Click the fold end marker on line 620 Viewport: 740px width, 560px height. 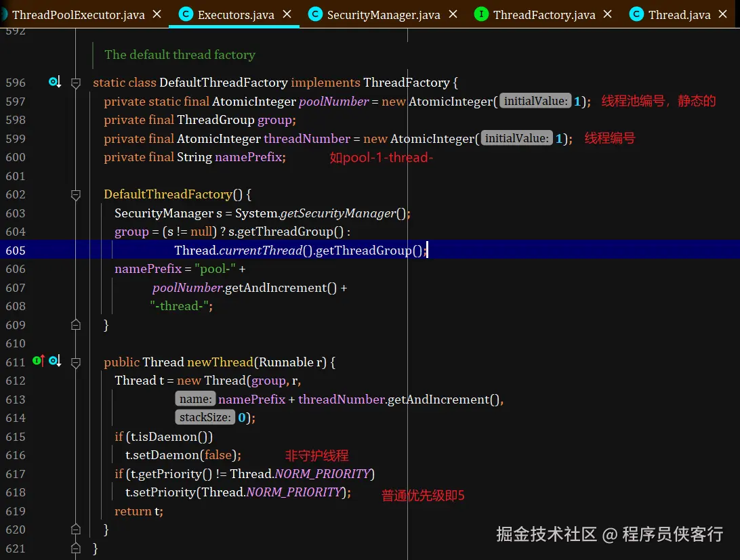pyautogui.click(x=75, y=530)
